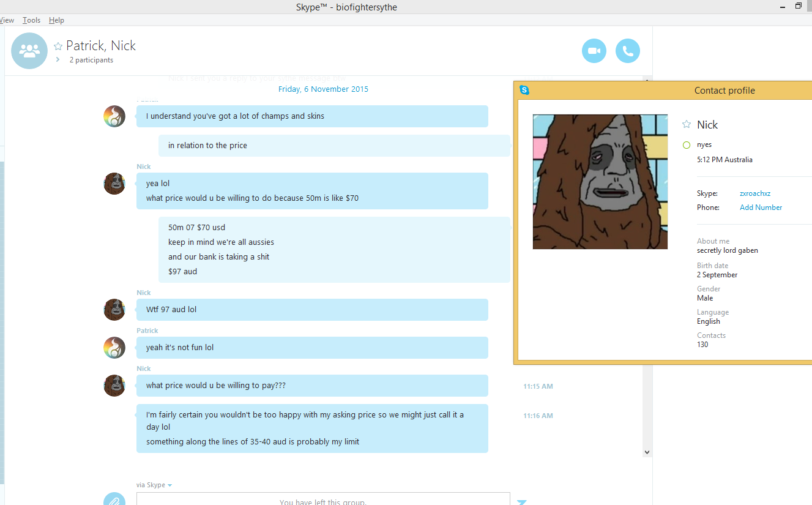Open Nick's large profile picture
812x505 pixels.
pos(600,182)
